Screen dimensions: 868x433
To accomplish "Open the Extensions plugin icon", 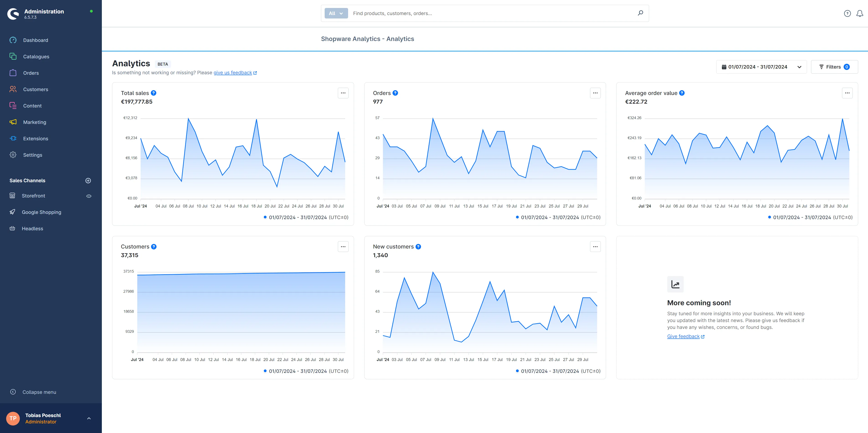I will coord(13,138).
